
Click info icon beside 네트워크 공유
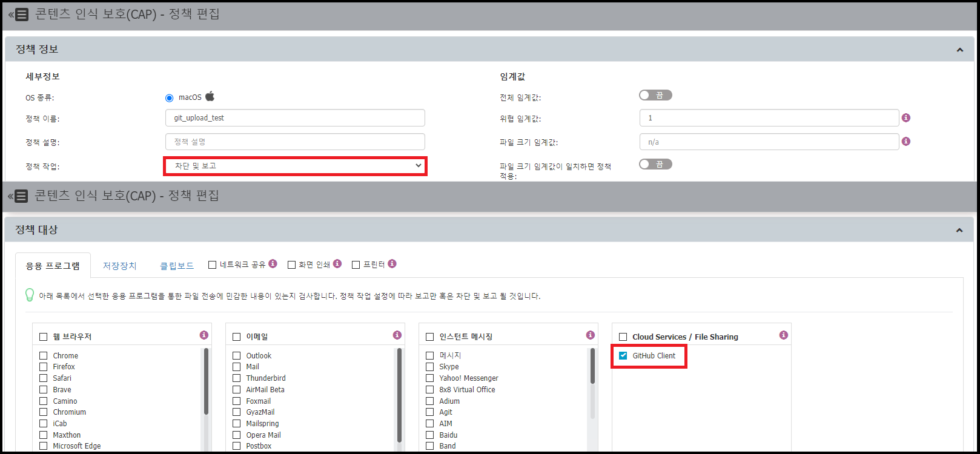[273, 264]
